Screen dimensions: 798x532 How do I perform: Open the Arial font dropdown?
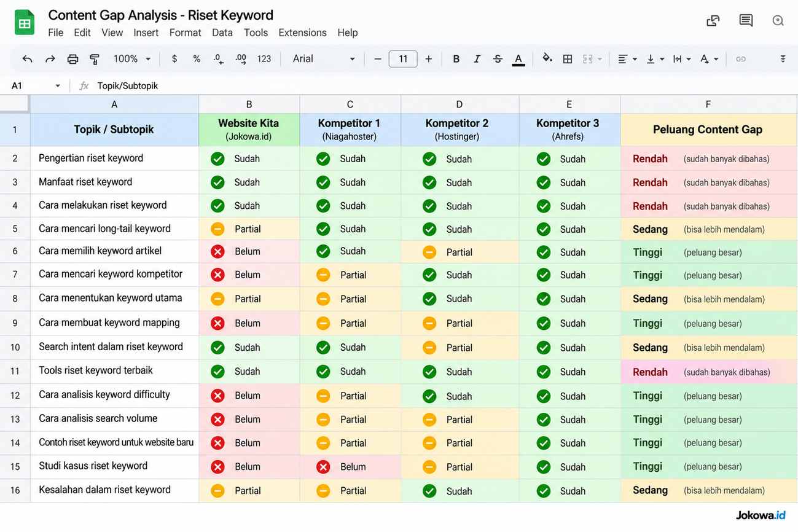point(324,59)
